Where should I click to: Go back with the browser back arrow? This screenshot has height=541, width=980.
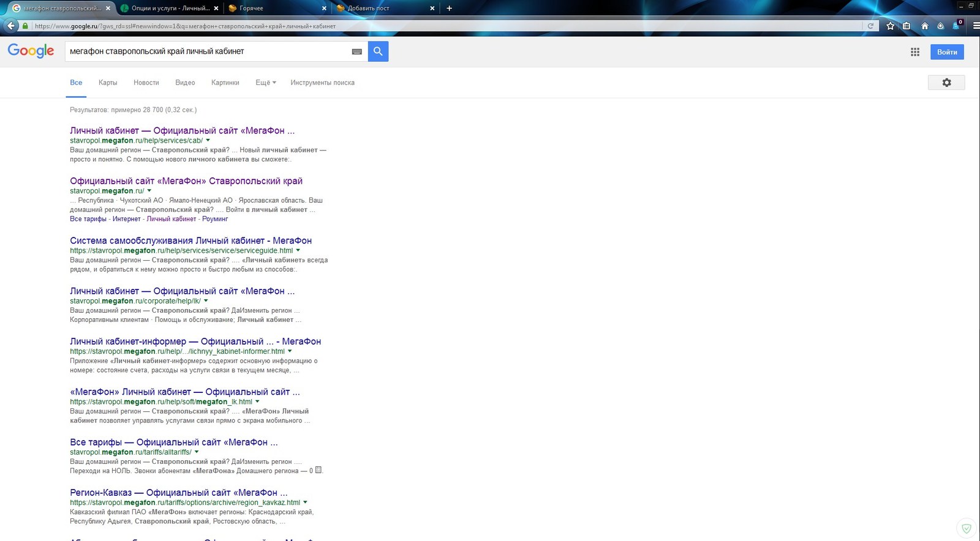click(10, 26)
